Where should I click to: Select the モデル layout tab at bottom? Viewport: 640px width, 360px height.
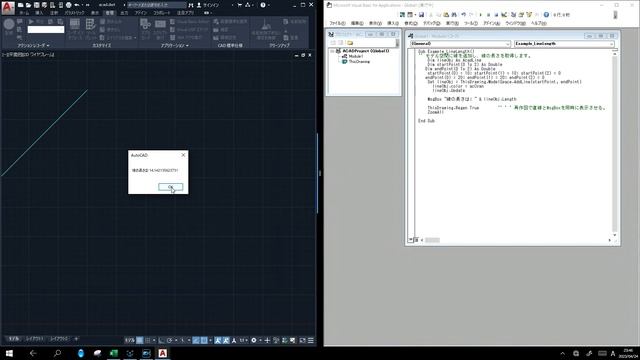[13, 339]
